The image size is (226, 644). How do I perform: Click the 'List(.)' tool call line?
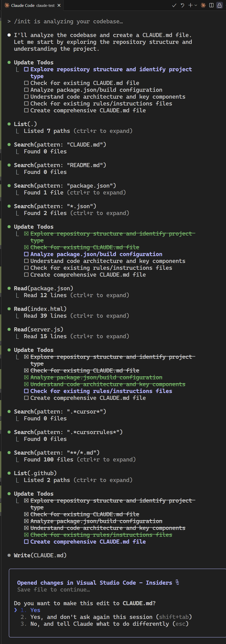[x=25, y=124]
